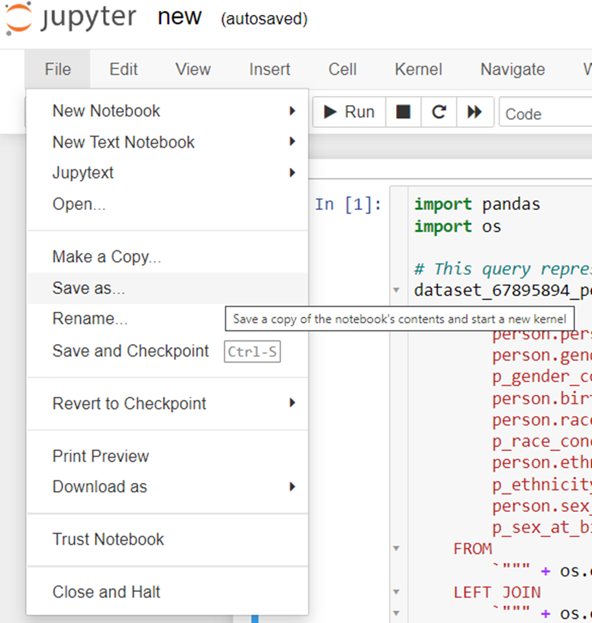Expand the Revert to Checkpoint submenu
Viewport: 592px width, 623px height.
pyautogui.click(x=168, y=403)
